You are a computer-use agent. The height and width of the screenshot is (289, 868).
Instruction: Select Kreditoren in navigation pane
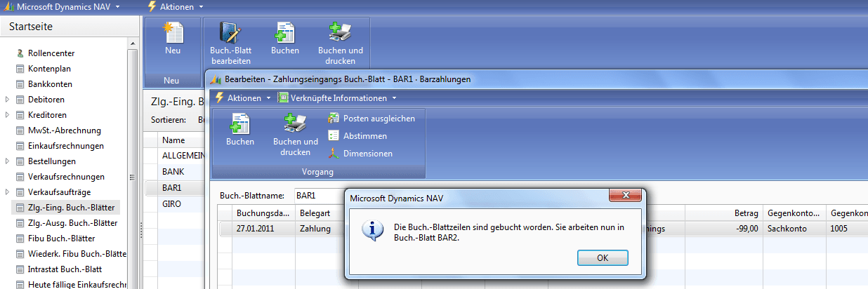click(x=47, y=115)
